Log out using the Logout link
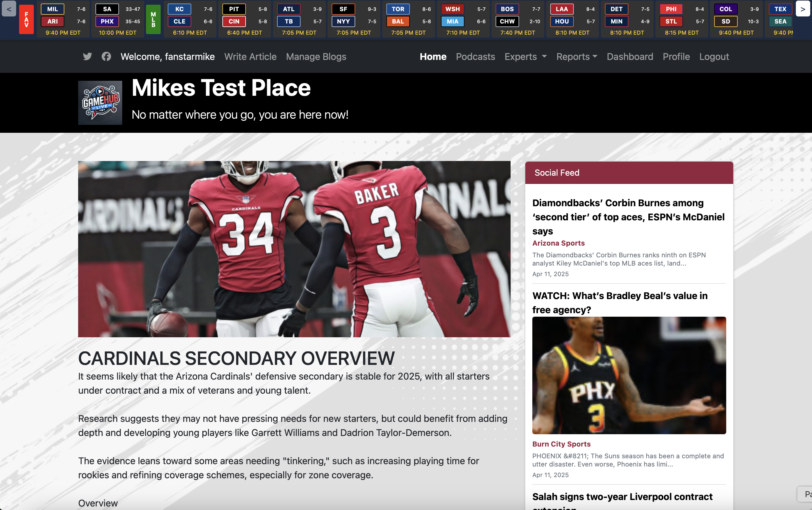Viewport: 812px width, 510px height. [x=714, y=56]
